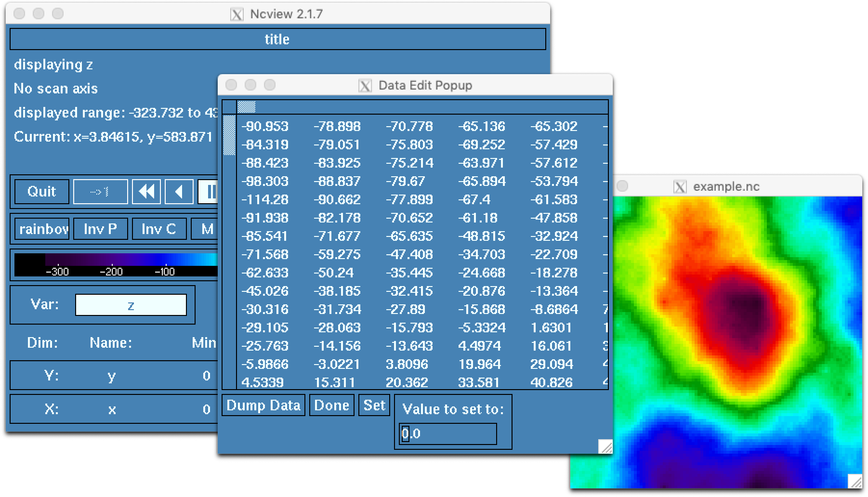The image size is (868, 497).
Task: Close the Data Edit Popup window
Action: tap(231, 85)
